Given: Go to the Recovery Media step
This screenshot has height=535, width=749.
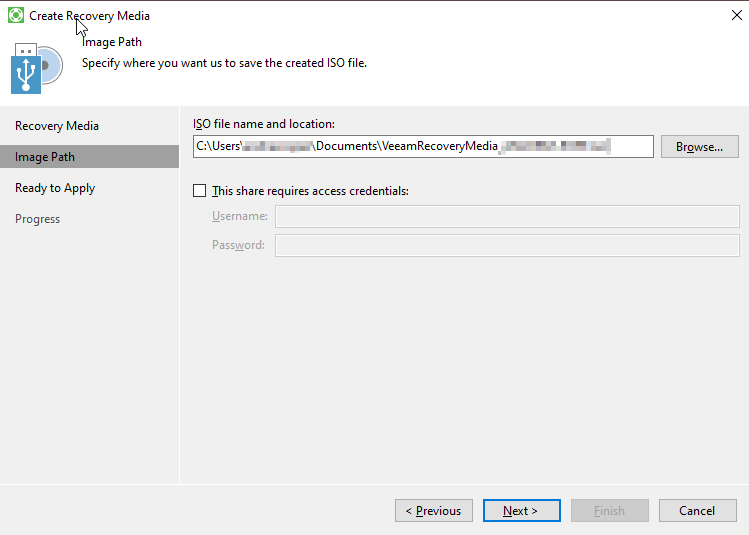Looking at the screenshot, I should (x=57, y=126).
